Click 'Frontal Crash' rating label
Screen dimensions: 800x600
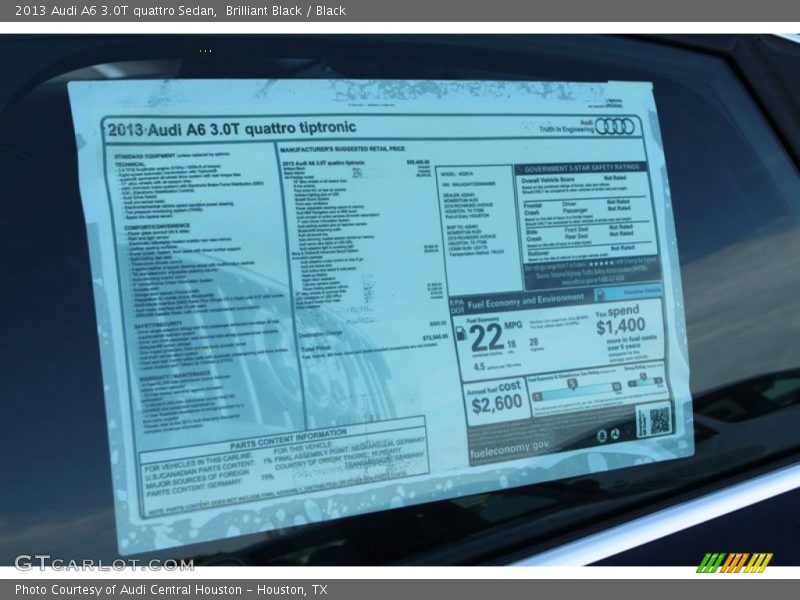click(x=533, y=208)
